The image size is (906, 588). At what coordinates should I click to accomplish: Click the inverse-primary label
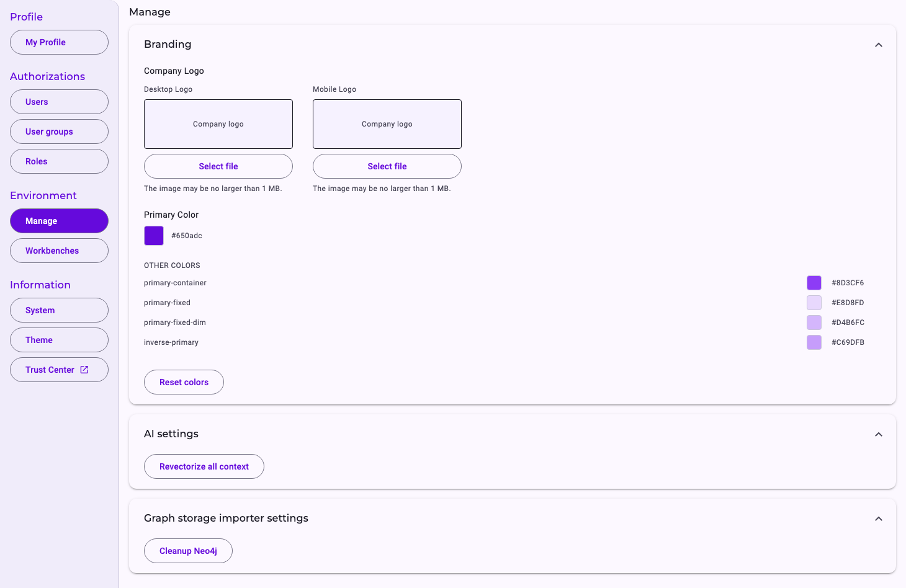[171, 342]
